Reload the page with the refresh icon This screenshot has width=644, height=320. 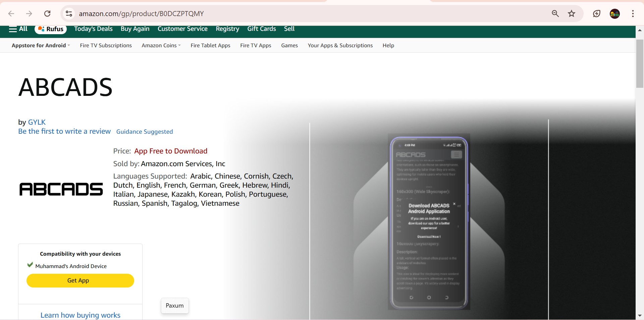point(47,14)
